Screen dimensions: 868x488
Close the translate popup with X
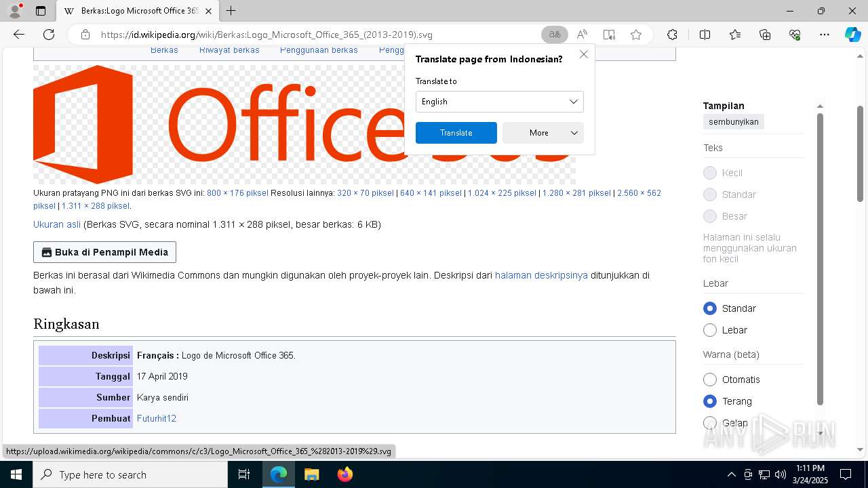[583, 54]
